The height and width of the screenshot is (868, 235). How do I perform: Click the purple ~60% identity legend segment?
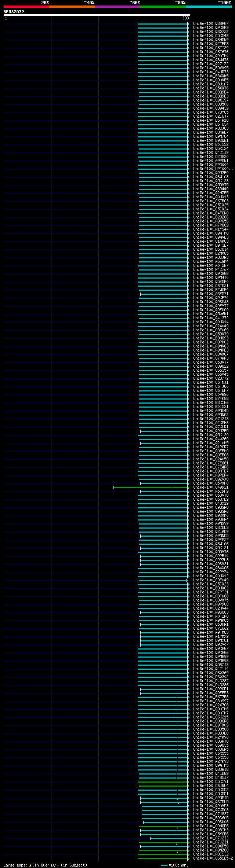tap(117, 7)
